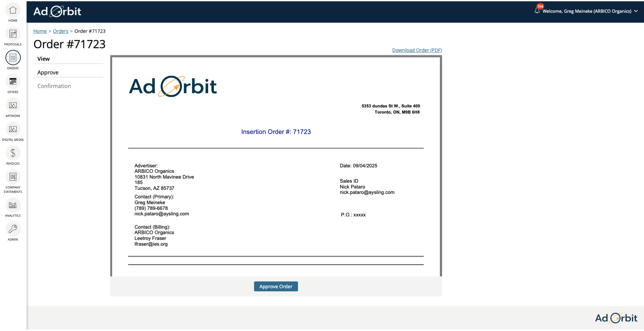Click the Ad Orbit footer logo
Screen dimensions: 644x331
point(616,318)
